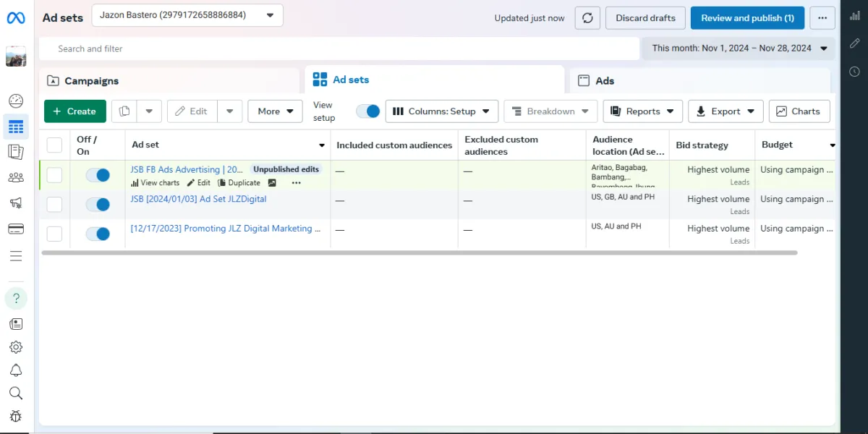Click the Billing card icon in sidebar

pos(16,229)
